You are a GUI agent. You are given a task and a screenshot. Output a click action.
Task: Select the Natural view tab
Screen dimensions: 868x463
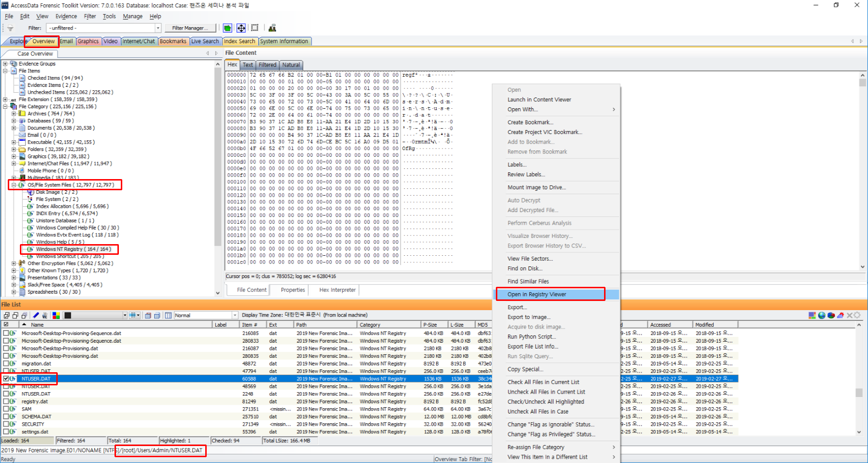(x=291, y=65)
